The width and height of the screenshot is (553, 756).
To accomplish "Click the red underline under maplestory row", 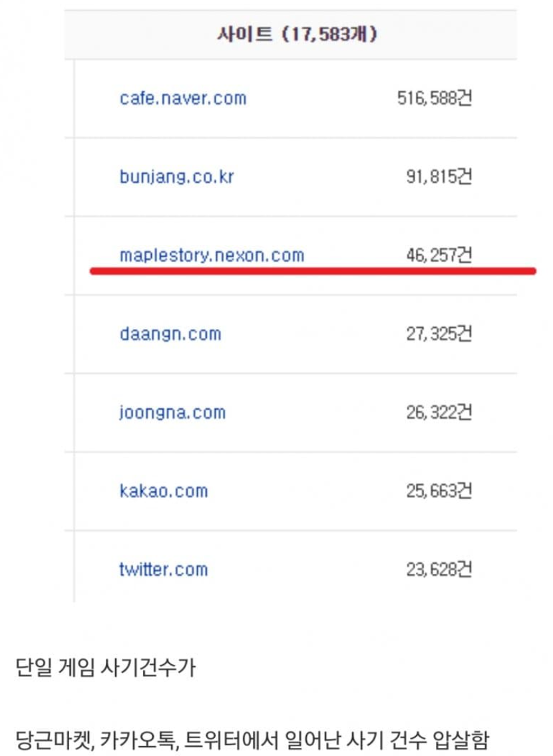I will click(313, 271).
